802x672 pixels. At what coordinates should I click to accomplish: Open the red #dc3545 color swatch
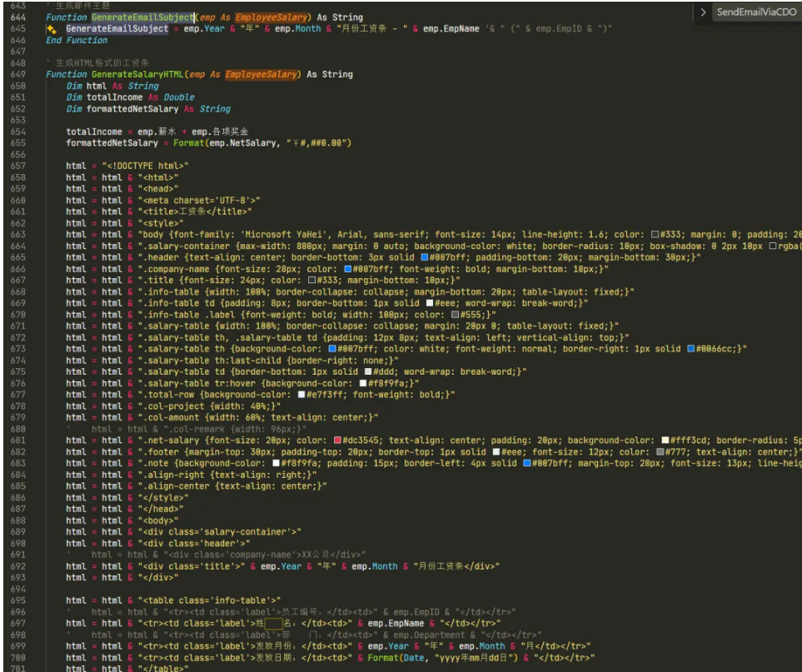(337, 441)
